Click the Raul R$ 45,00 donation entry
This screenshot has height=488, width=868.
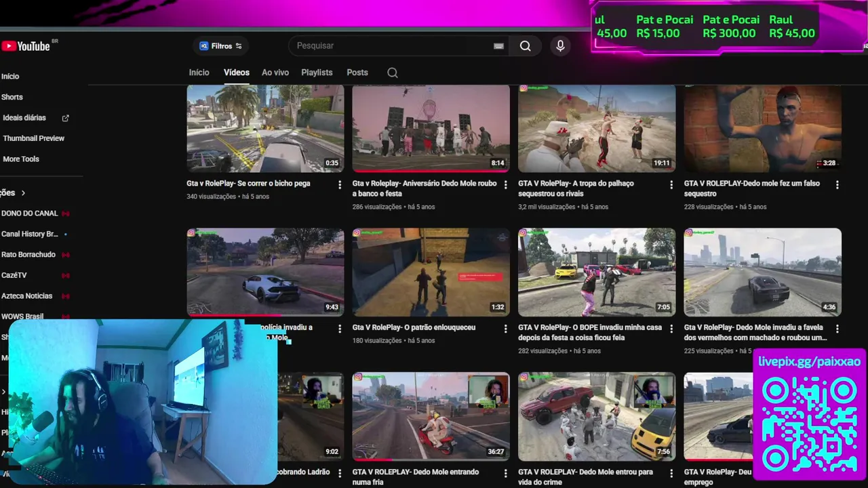[x=792, y=26]
